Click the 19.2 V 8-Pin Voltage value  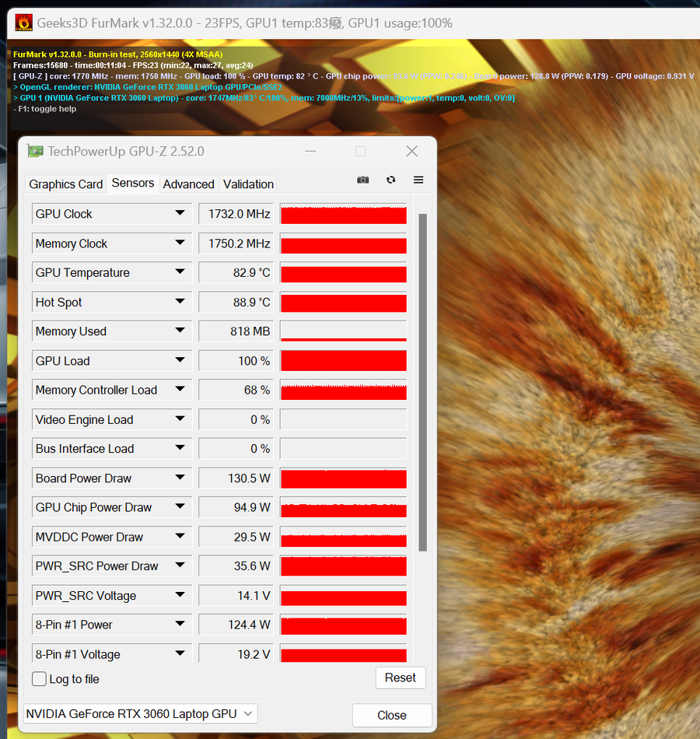[x=236, y=653]
